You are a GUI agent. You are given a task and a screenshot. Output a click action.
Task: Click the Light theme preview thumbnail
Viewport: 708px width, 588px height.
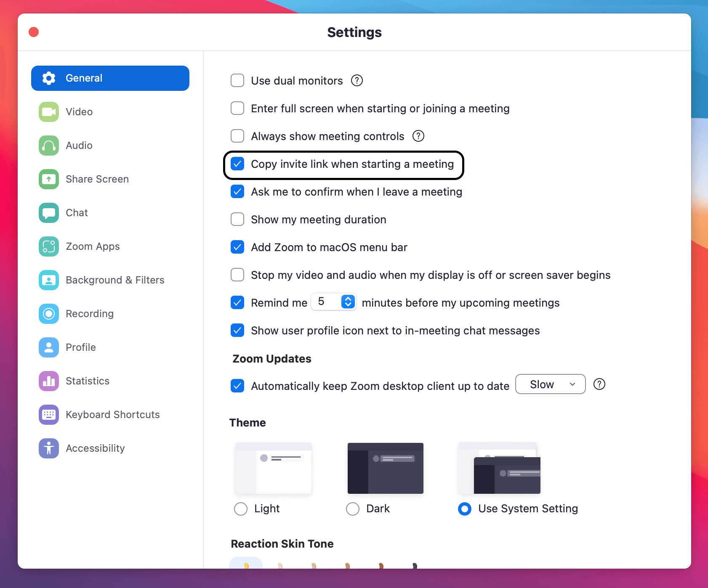(274, 468)
